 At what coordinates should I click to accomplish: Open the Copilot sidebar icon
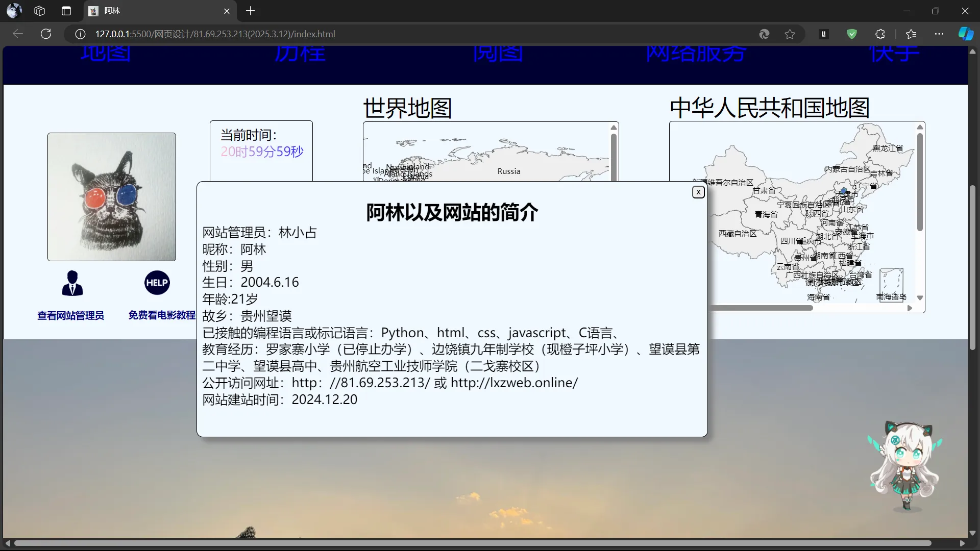(x=965, y=34)
